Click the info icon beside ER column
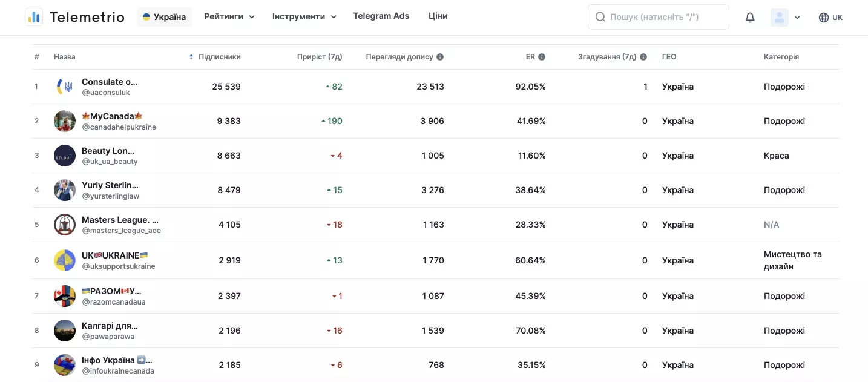Viewport: 868px width, 382px height. 542,57
